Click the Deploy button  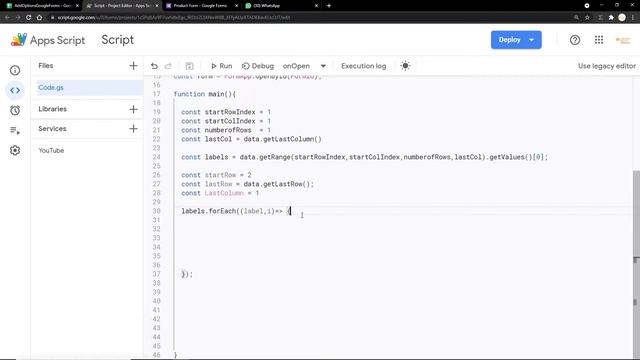pos(509,40)
